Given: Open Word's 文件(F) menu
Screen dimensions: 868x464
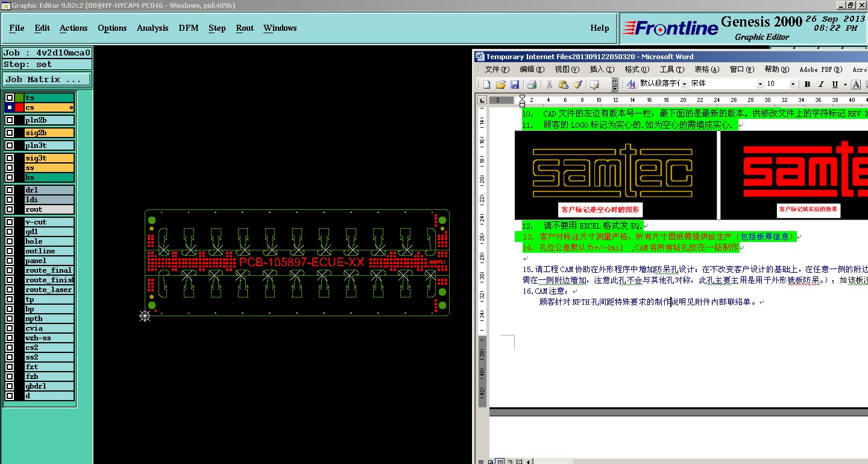Looking at the screenshot, I should 497,69.
